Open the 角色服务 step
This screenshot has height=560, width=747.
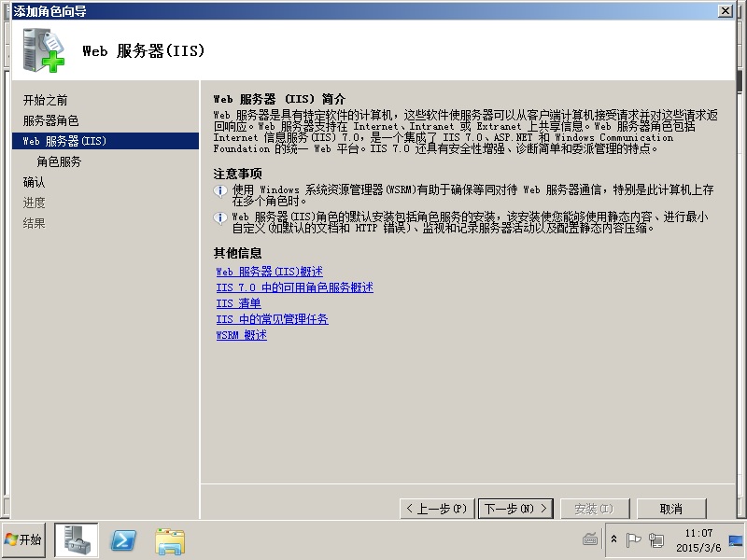point(59,161)
